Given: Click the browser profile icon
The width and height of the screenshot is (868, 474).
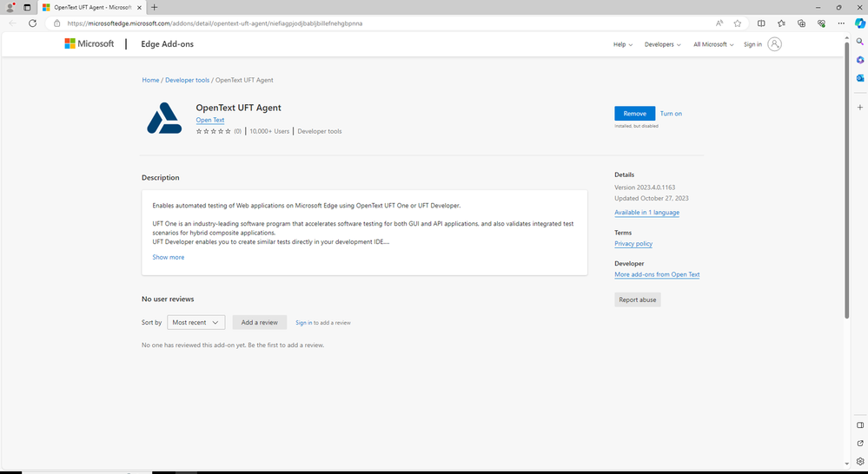Looking at the screenshot, I should click(x=10, y=7).
